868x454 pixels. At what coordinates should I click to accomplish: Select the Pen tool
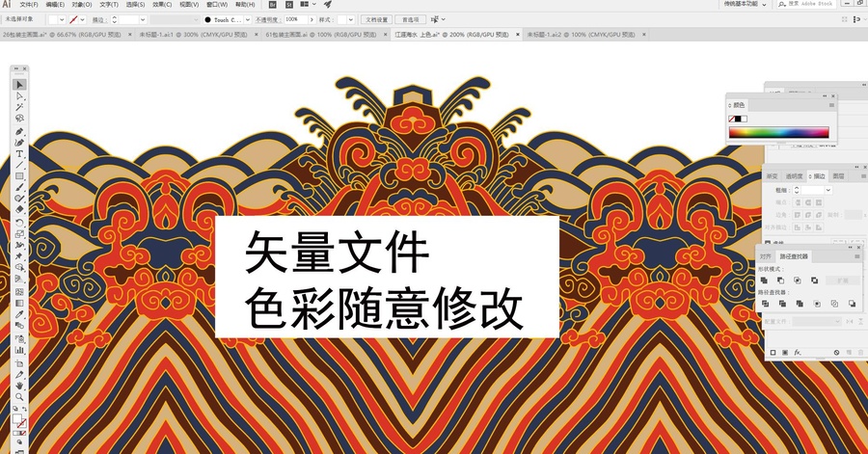(19, 132)
